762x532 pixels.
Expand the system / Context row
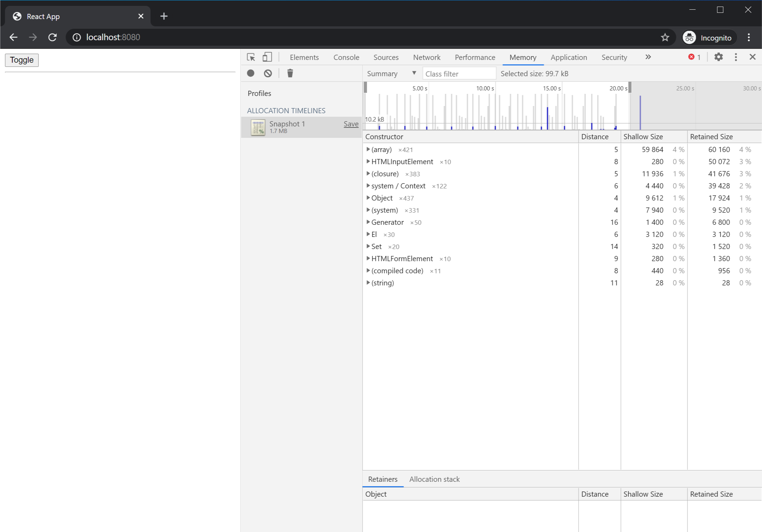(x=368, y=186)
